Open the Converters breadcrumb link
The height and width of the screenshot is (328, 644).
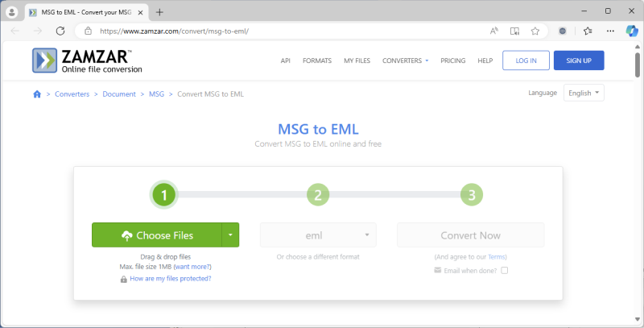coord(72,94)
